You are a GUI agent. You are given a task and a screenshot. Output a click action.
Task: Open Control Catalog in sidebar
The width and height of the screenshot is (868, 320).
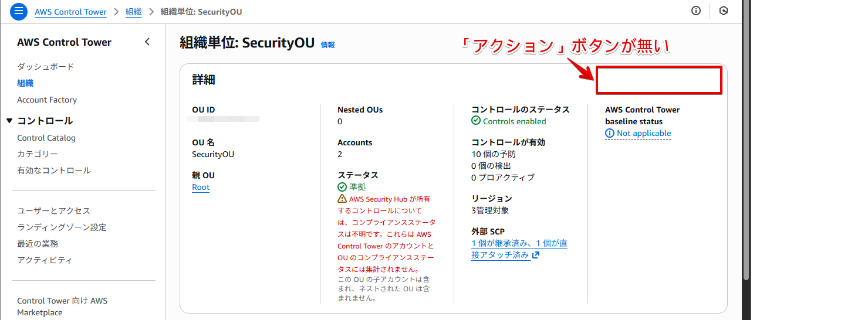46,138
